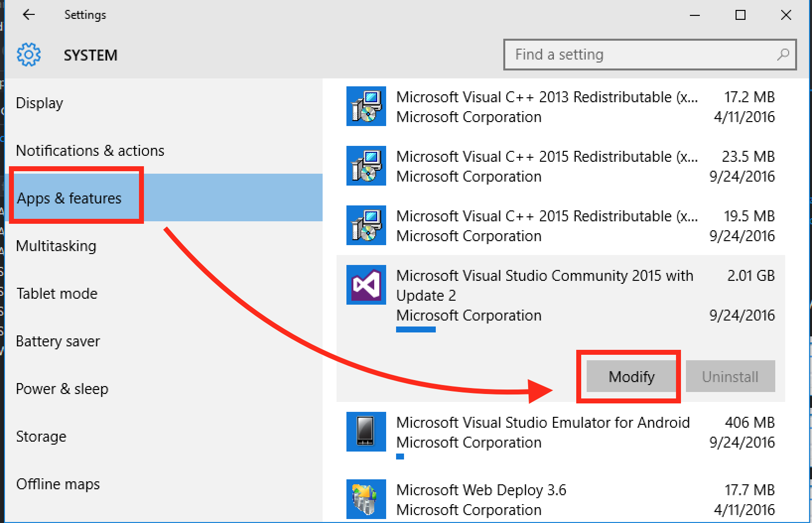The width and height of the screenshot is (812, 523).
Task: Click the Modify button
Action: (631, 377)
